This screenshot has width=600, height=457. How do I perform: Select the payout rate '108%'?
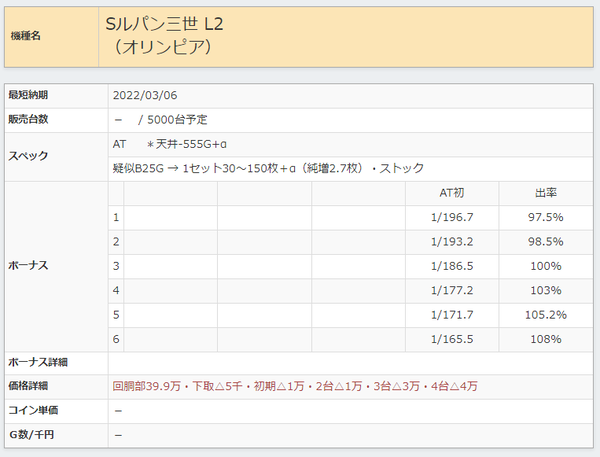click(546, 339)
